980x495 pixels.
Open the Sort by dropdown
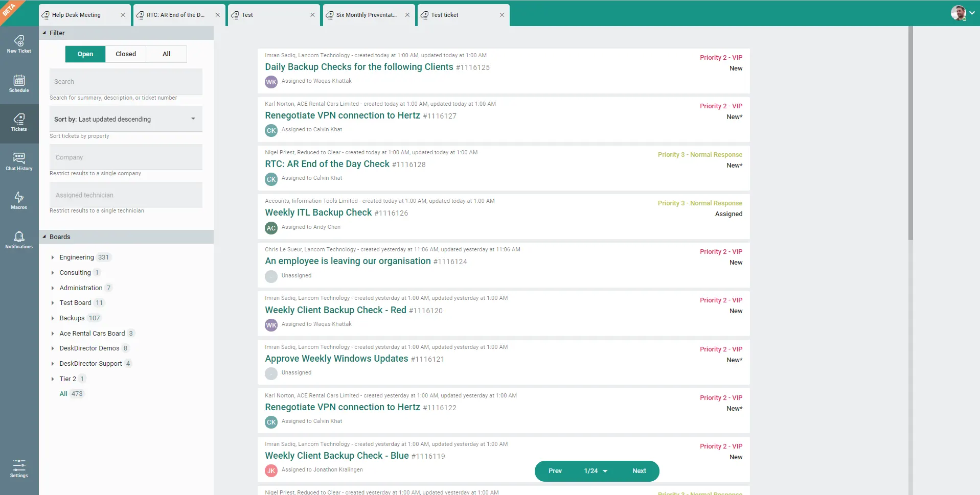[126, 119]
